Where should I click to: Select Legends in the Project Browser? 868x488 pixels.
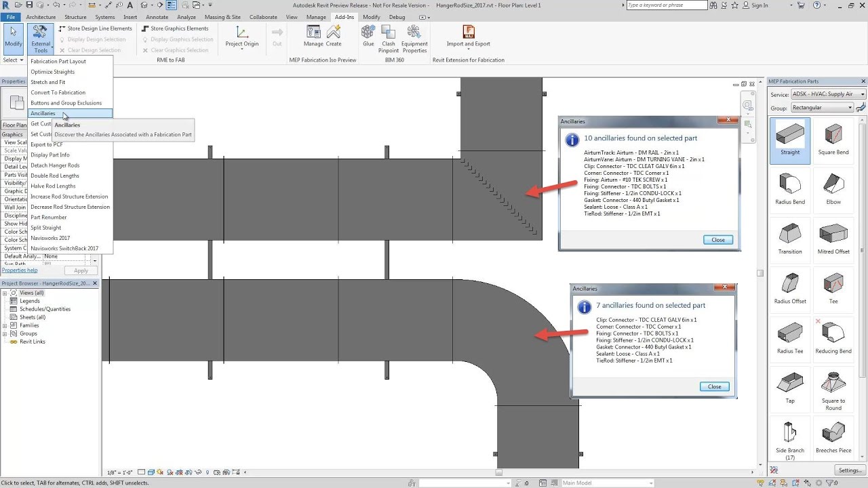(x=29, y=301)
